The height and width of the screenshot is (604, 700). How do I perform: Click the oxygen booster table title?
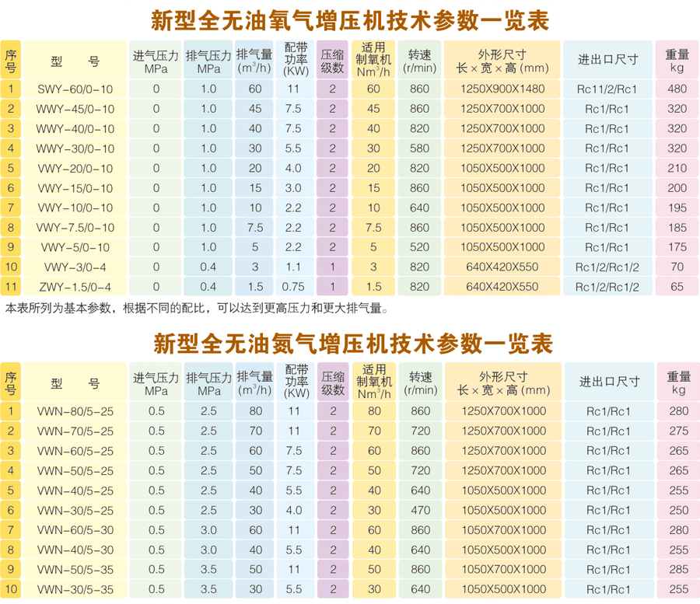[x=348, y=20]
